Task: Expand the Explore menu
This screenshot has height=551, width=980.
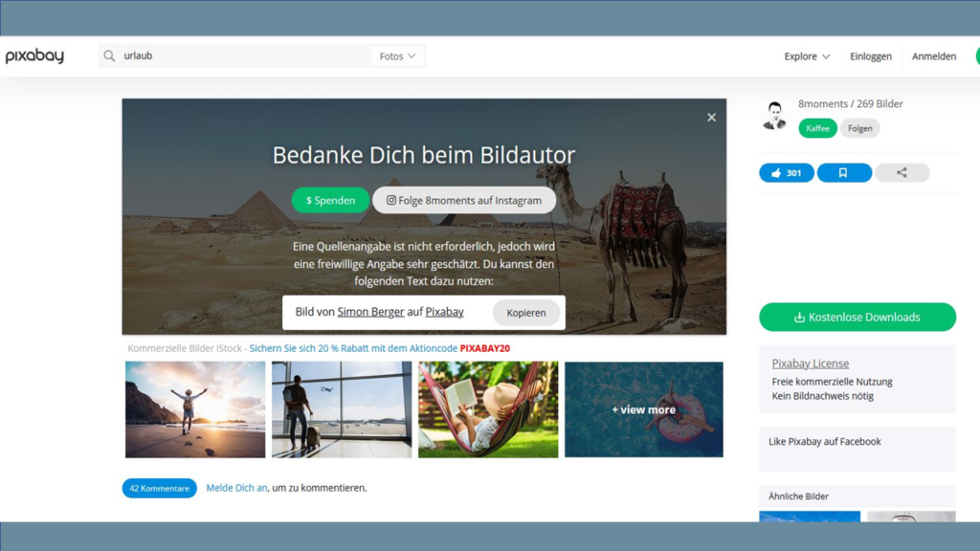Action: pos(807,56)
